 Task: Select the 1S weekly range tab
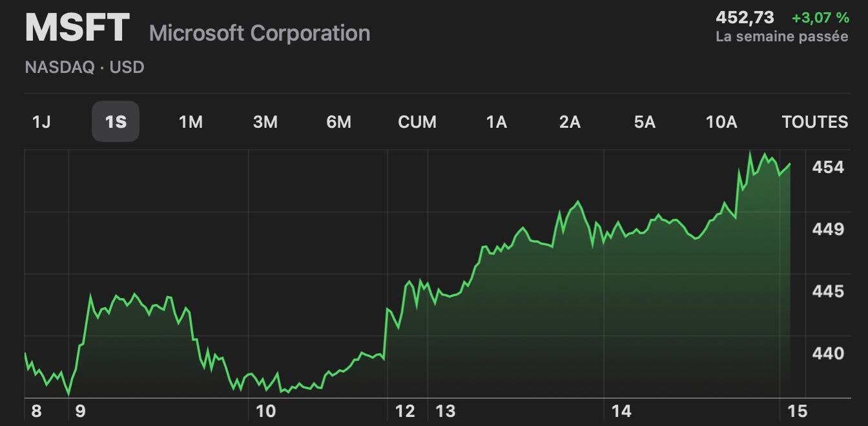116,122
